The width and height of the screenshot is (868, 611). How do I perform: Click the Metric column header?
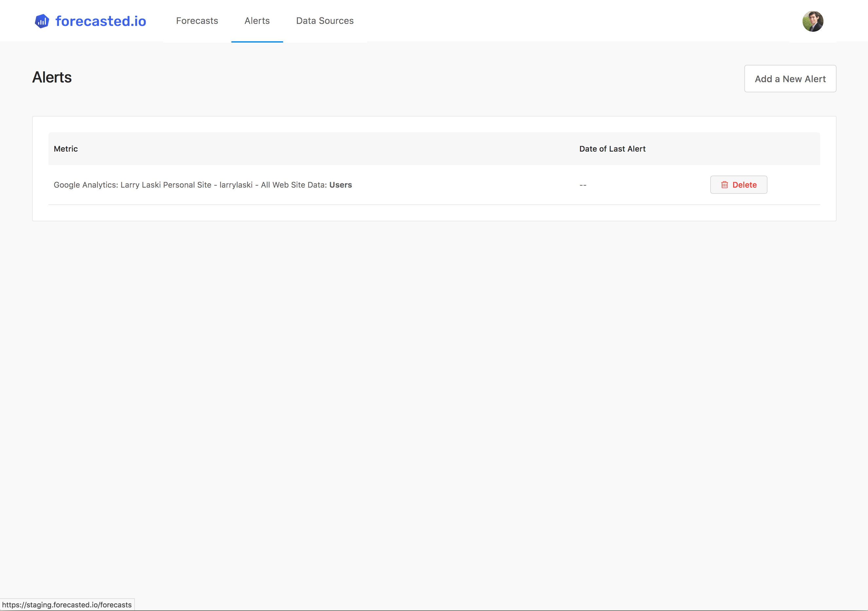(x=66, y=149)
